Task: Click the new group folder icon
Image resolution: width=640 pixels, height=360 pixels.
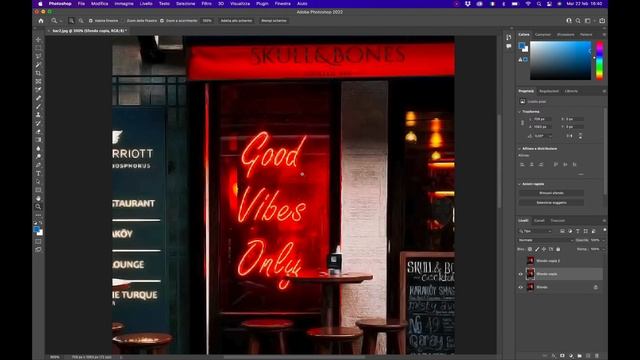Action: [580, 356]
